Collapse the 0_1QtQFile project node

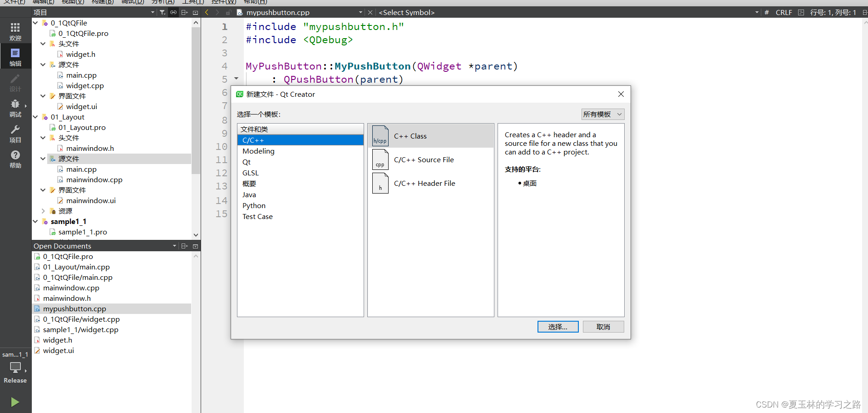coord(35,23)
